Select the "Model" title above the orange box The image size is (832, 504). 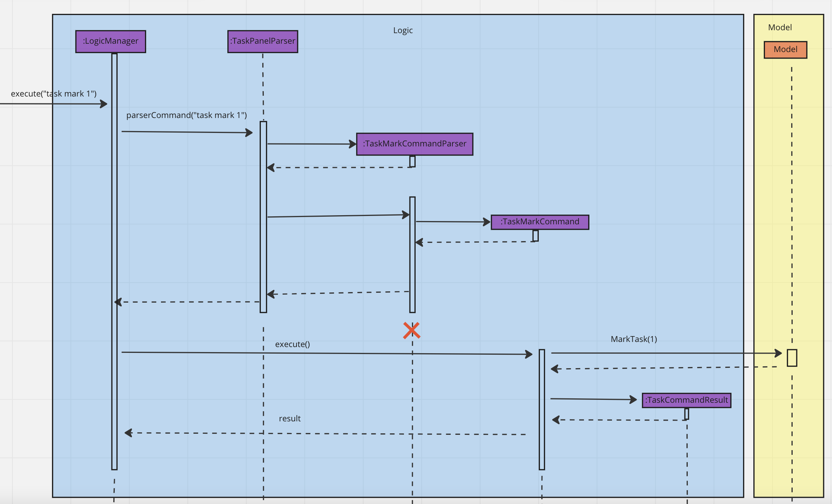pos(780,27)
